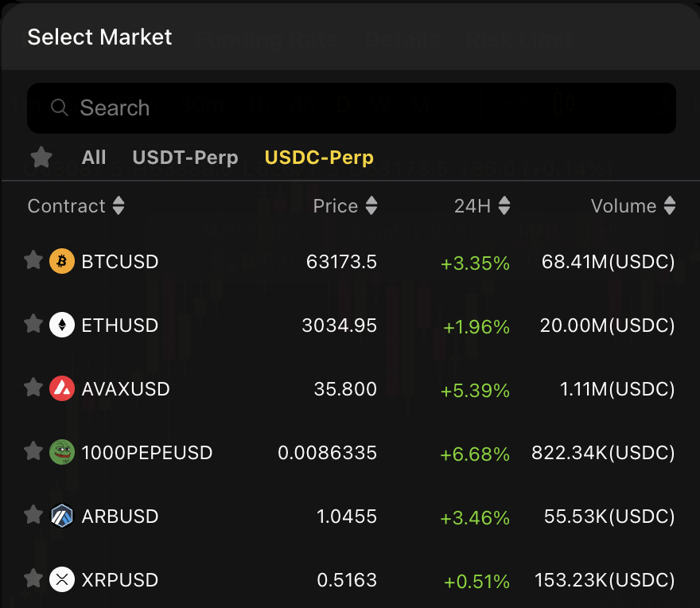Click the magnifying glass in the search bar
This screenshot has height=608, width=700.
click(60, 107)
